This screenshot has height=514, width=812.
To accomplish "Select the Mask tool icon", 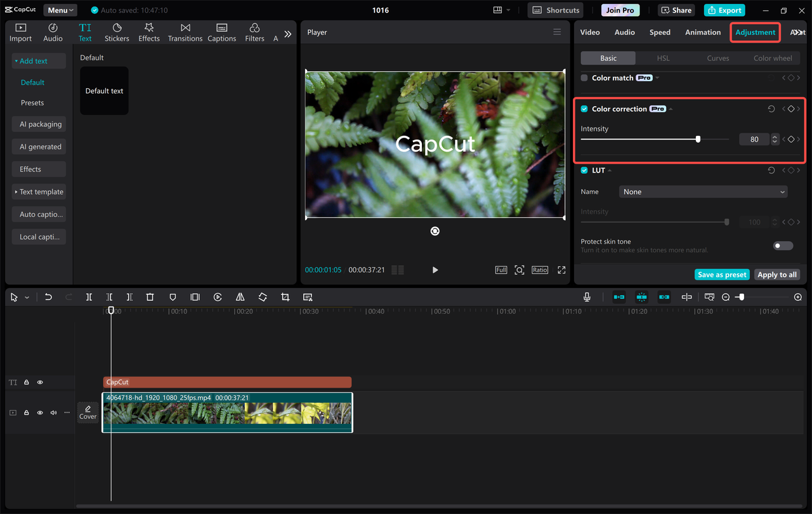I will (x=172, y=296).
